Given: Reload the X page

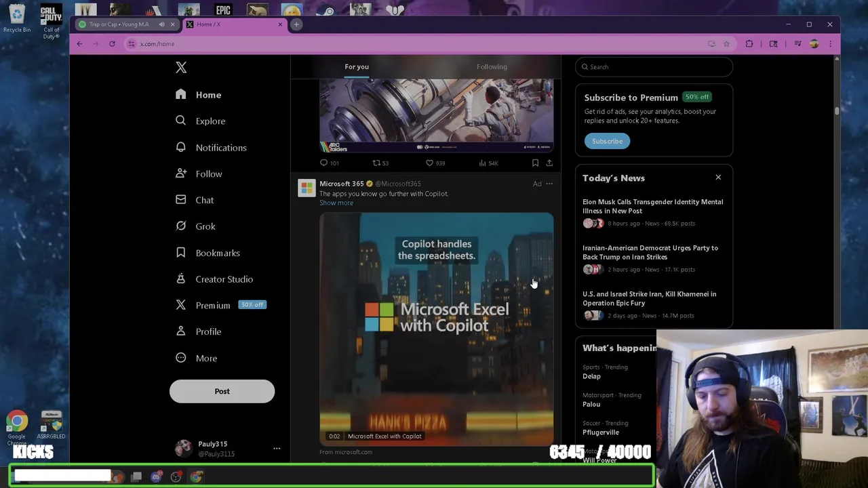Looking at the screenshot, I should pyautogui.click(x=112, y=44).
